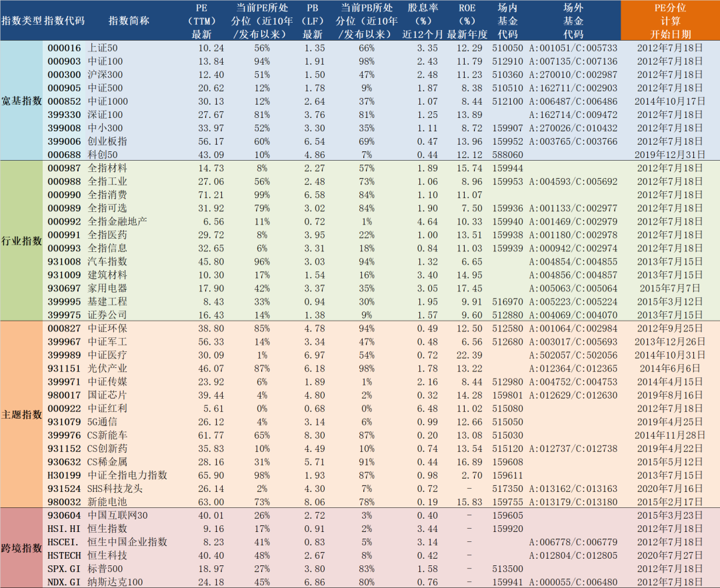
Task: Click the cell 中证1000
Action: [108, 101]
